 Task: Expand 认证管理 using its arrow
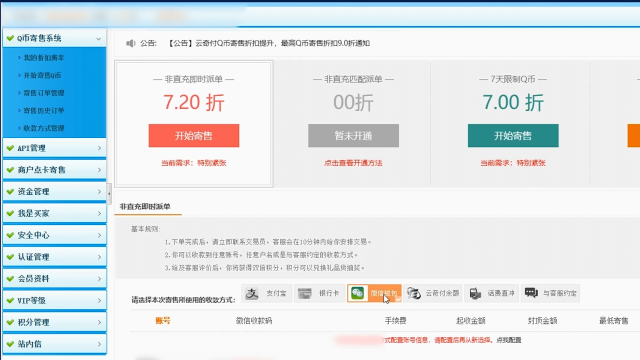[99, 257]
